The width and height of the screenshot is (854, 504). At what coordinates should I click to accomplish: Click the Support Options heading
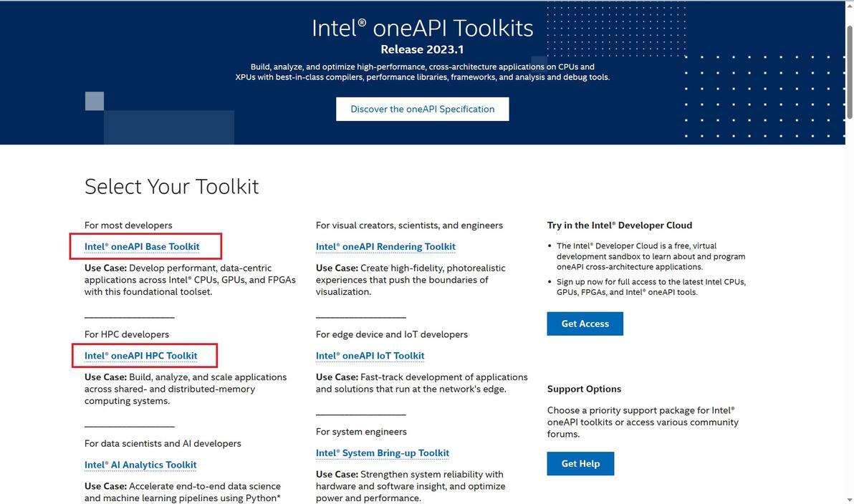click(x=584, y=389)
